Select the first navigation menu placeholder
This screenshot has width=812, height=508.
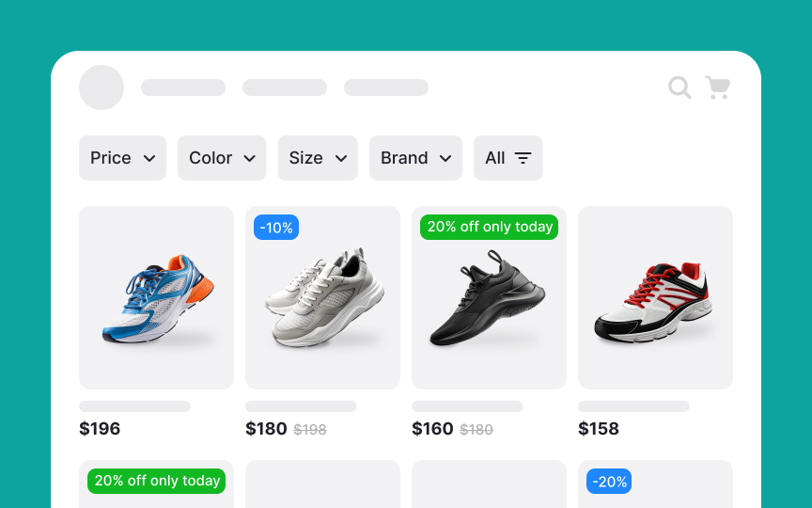183,87
